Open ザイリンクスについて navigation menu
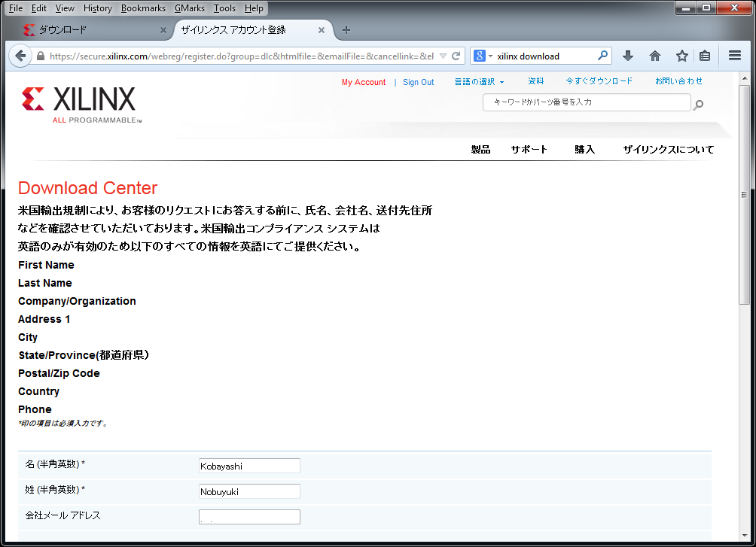This screenshot has height=547, width=756. [x=668, y=150]
